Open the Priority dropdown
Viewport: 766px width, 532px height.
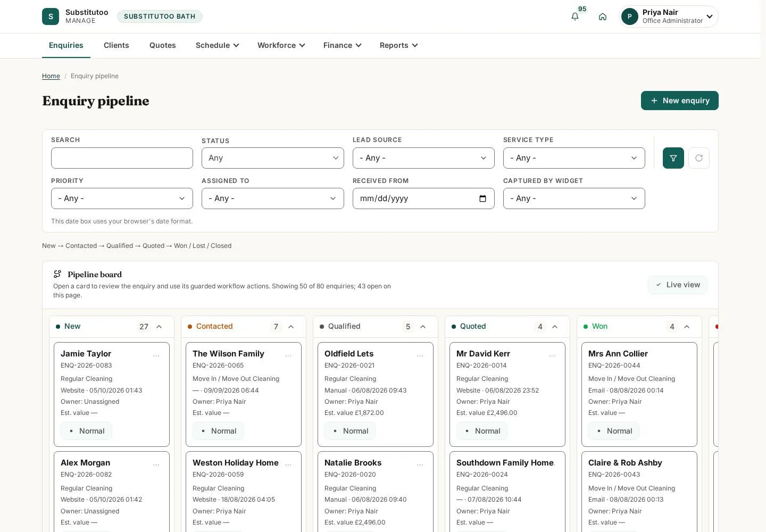(122, 198)
